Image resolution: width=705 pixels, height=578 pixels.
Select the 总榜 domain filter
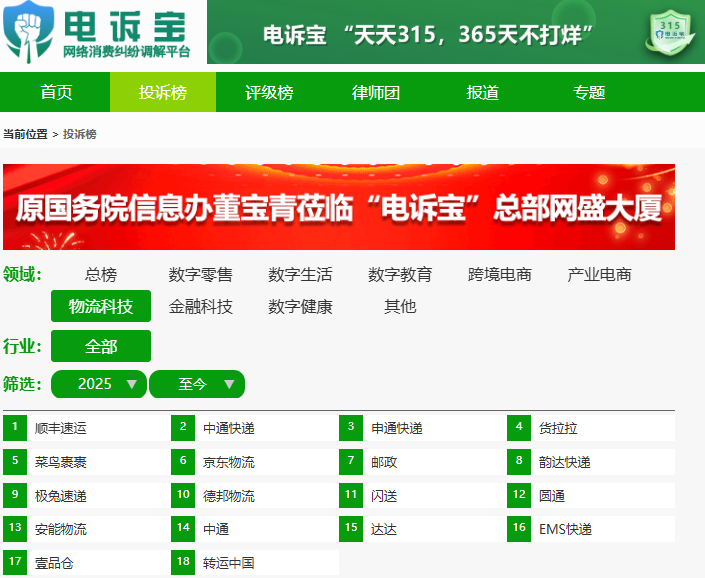tap(101, 274)
